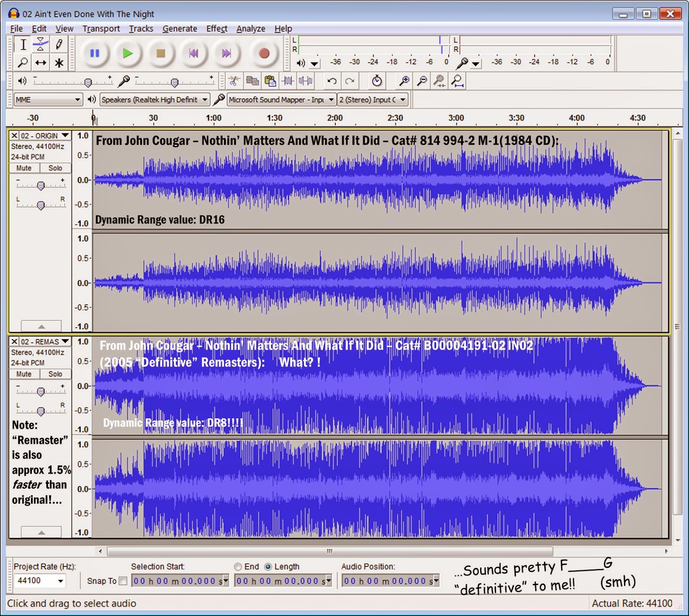Open the Effect menu
Image resolution: width=689 pixels, height=616 pixels.
(217, 28)
